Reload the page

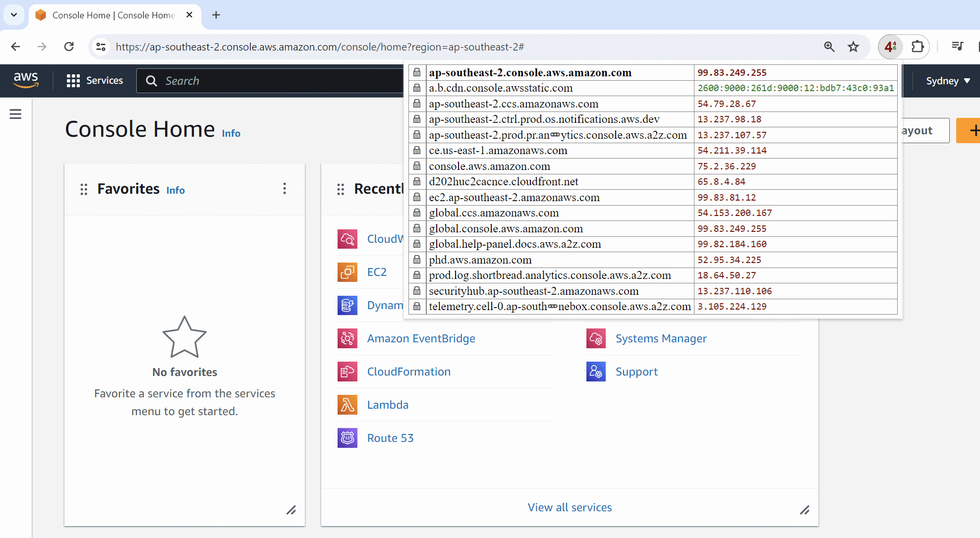[x=69, y=47]
